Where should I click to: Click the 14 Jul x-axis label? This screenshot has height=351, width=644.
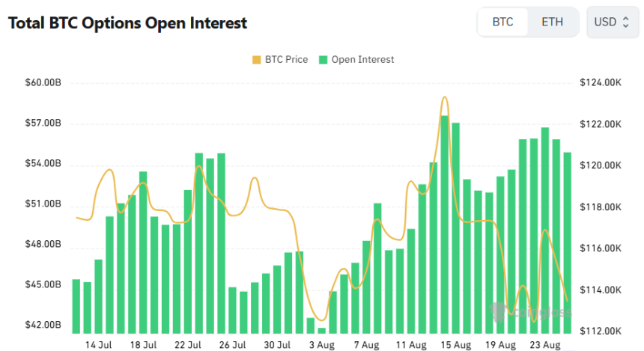99,345
